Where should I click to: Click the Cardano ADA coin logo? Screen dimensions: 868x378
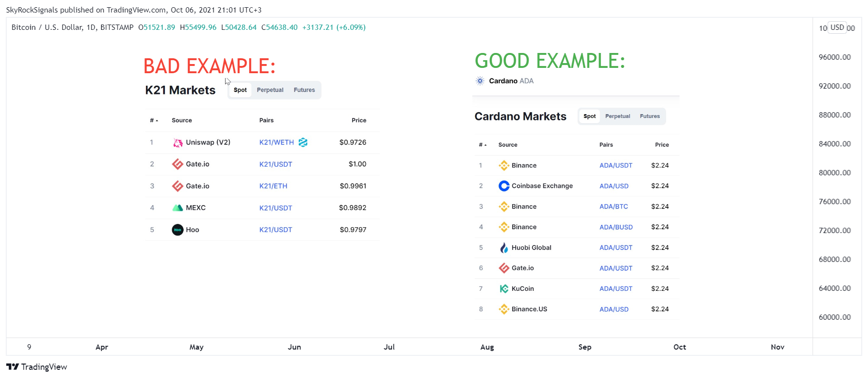click(x=480, y=81)
